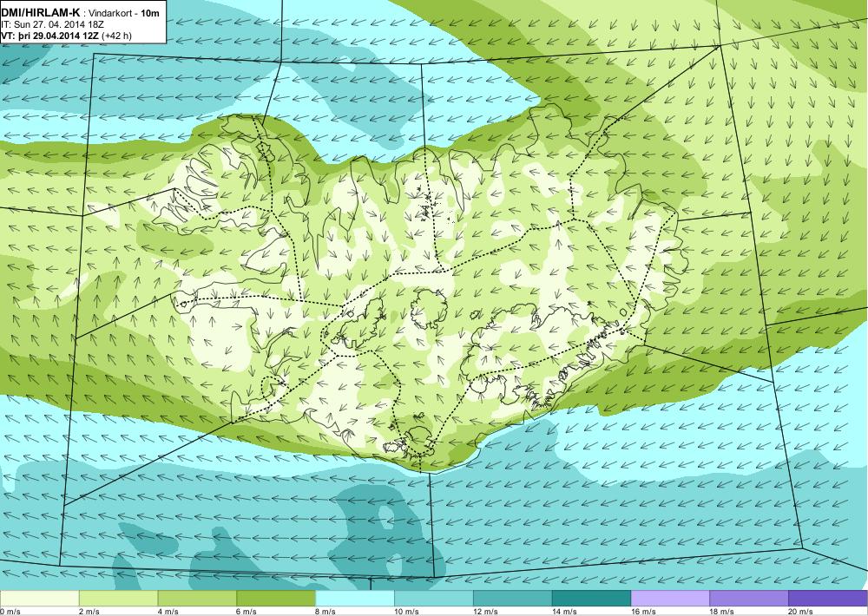The image size is (868, 616).
Task: Click the pale yellow 0–2 m/s legend swatch
Action: pyautogui.click(x=39, y=599)
